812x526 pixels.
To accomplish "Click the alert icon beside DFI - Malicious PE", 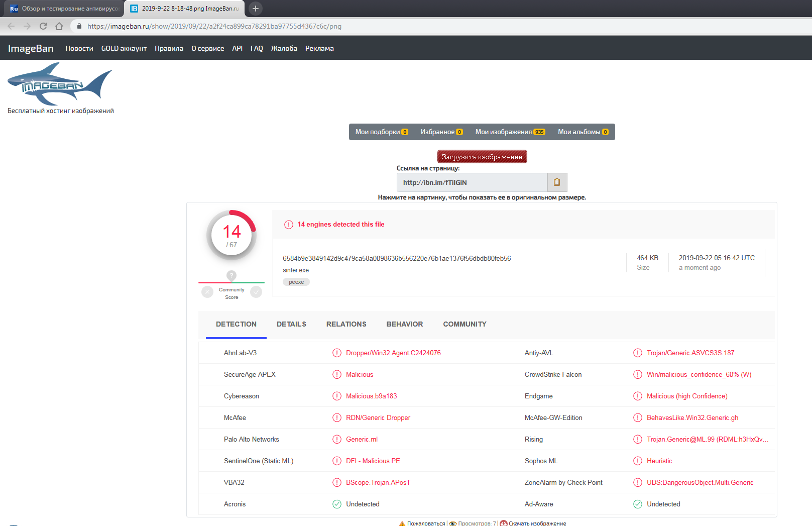I will (337, 461).
